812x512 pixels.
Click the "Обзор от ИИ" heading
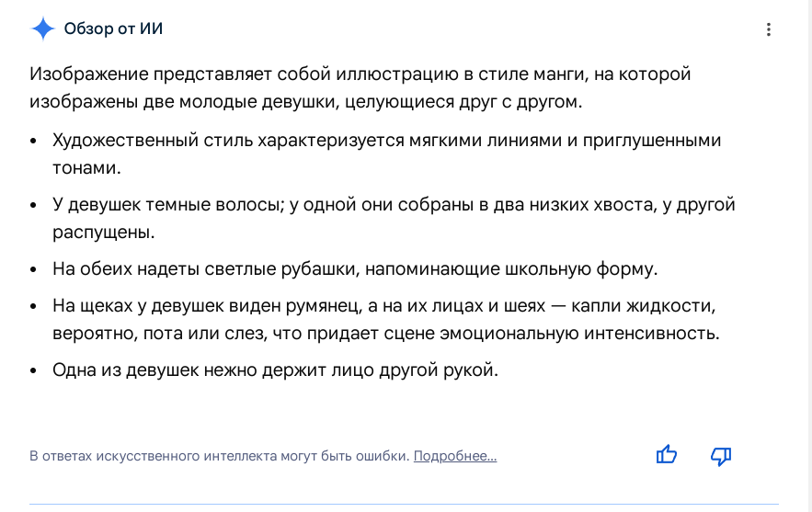(113, 29)
